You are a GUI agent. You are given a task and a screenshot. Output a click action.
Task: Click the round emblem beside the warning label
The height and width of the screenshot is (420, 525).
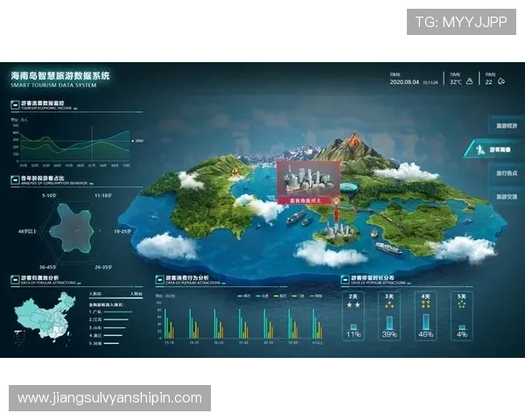[336, 200]
